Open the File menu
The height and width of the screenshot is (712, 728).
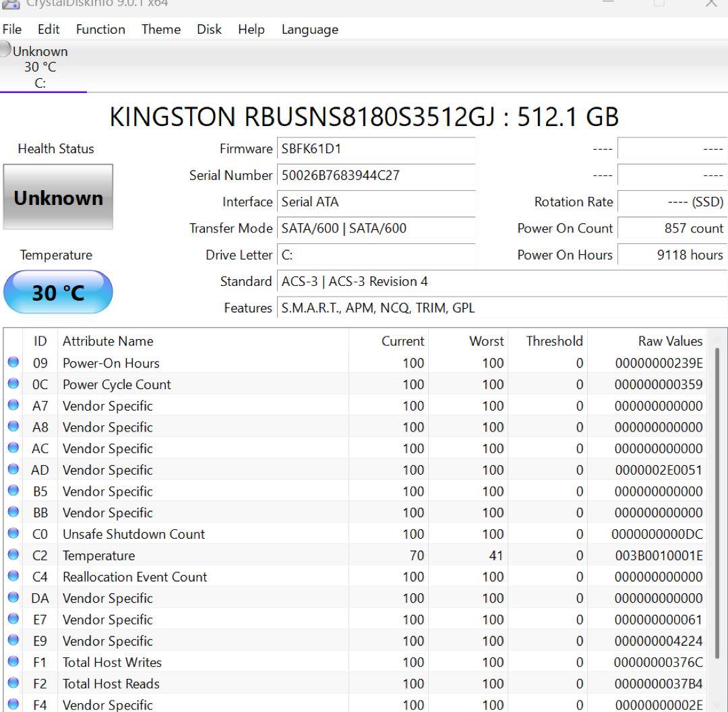[12, 30]
